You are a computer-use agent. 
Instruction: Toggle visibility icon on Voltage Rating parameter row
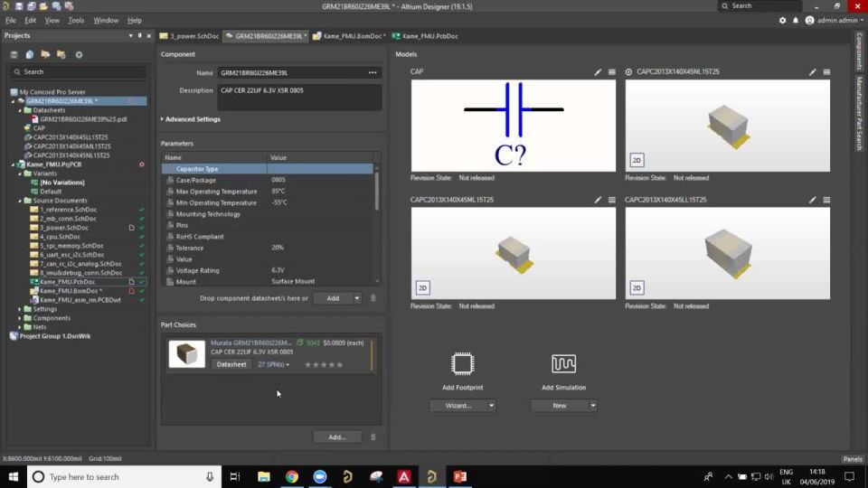click(x=170, y=270)
